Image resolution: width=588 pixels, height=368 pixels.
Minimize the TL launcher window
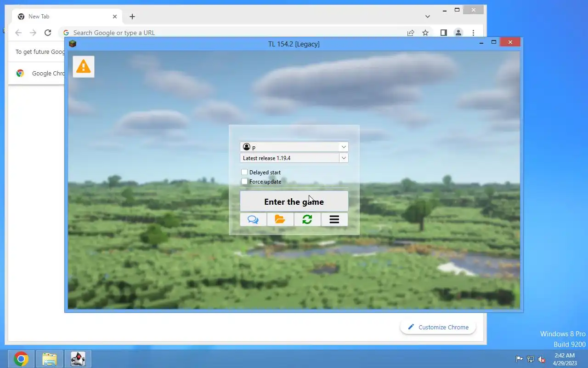(x=481, y=43)
